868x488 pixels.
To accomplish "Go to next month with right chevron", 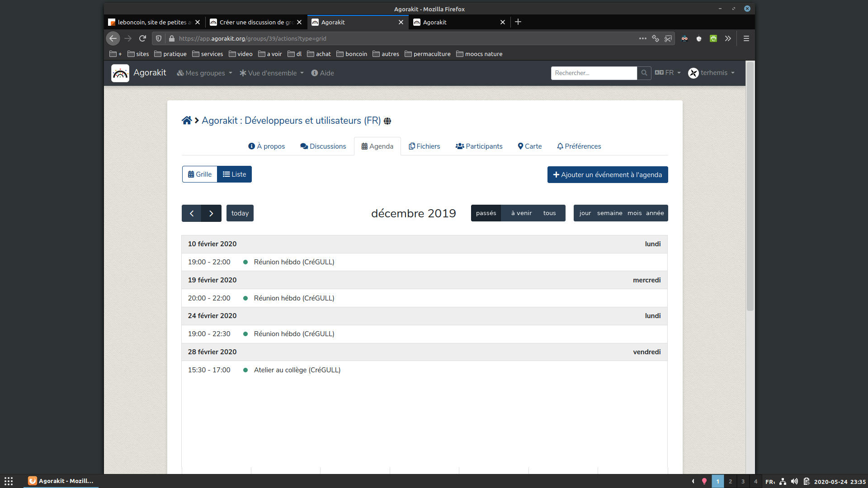I will (x=211, y=213).
